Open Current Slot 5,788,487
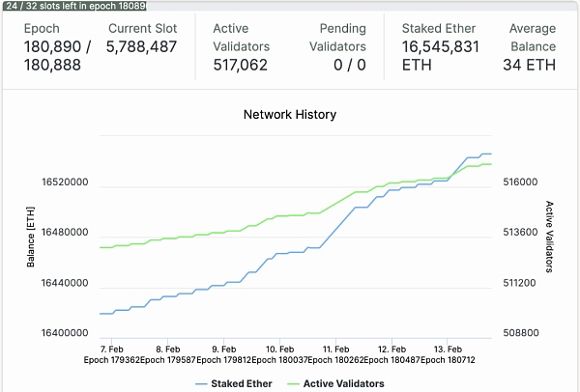Image resolution: width=580 pixels, height=392 pixels. pos(141,45)
